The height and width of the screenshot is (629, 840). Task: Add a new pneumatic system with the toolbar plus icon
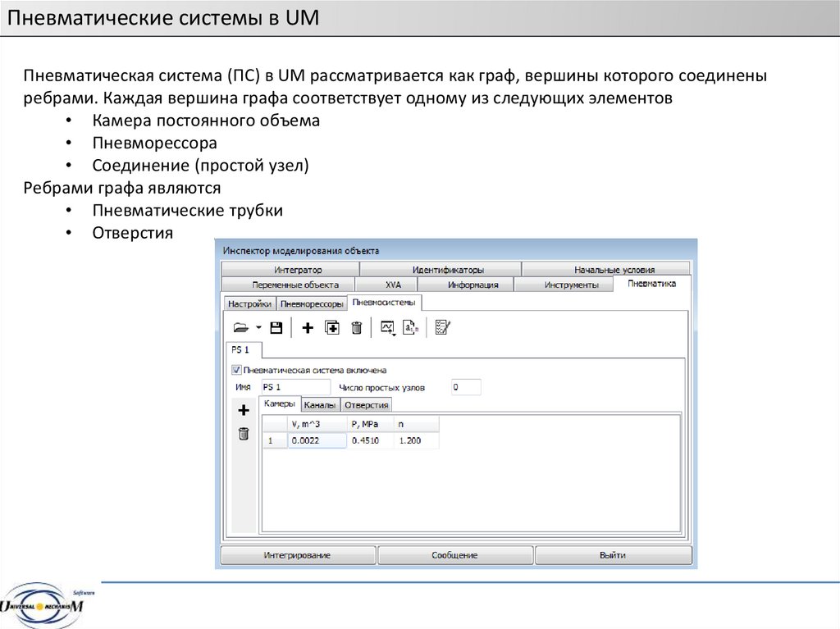308,328
